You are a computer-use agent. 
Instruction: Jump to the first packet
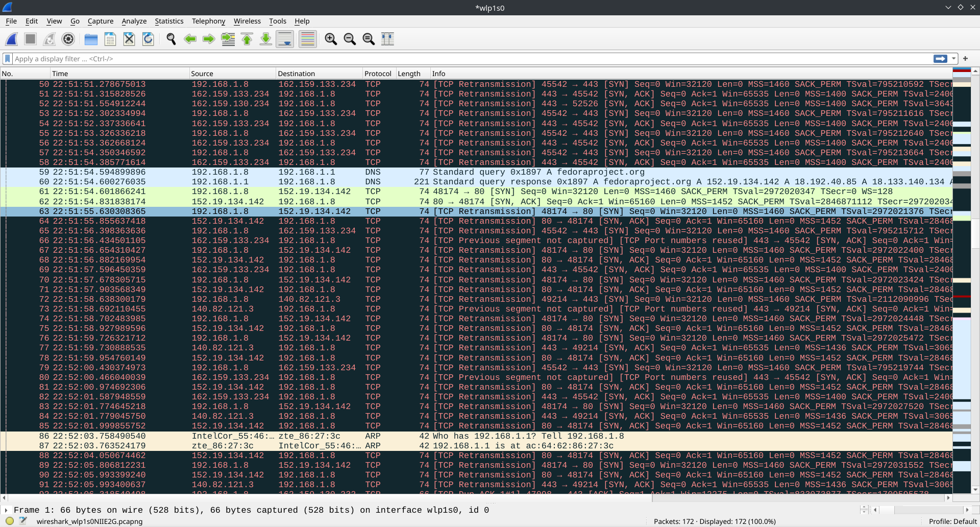pyautogui.click(x=247, y=39)
